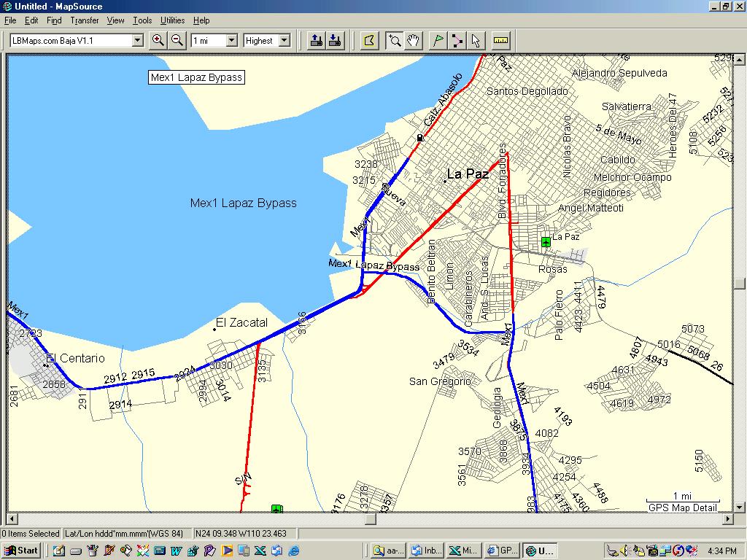Viewport: 747px width, 560px height.
Task: Click the Zoom In magnifier button
Action: [x=158, y=41]
